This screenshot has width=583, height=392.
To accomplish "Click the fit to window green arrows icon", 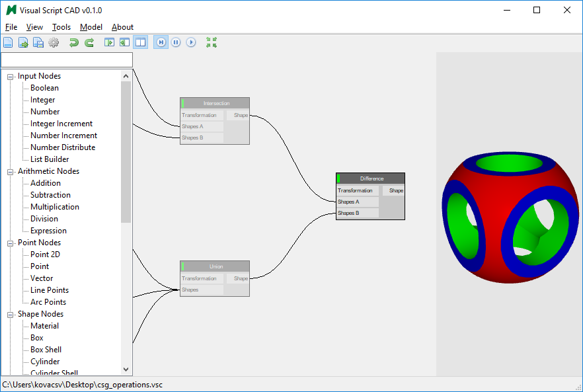I will pos(212,42).
